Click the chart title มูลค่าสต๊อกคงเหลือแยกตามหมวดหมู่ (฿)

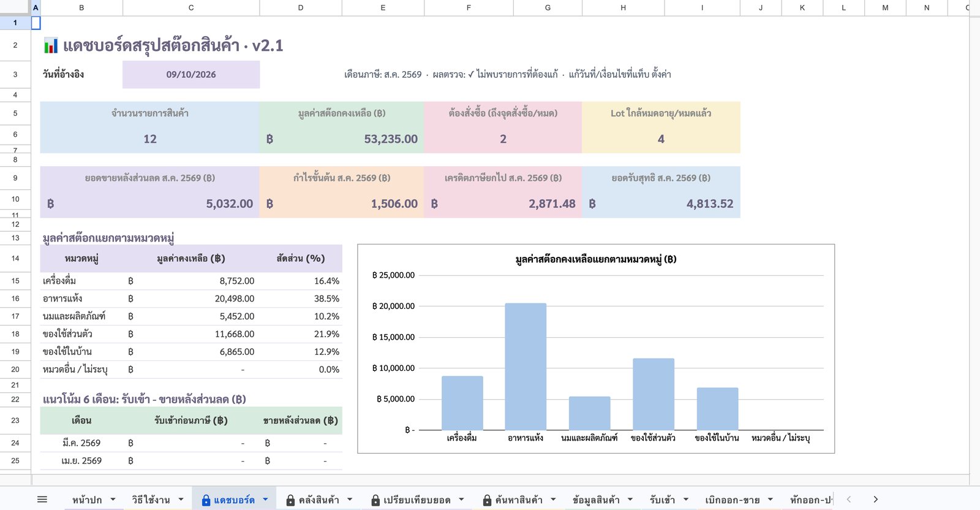[x=596, y=259]
